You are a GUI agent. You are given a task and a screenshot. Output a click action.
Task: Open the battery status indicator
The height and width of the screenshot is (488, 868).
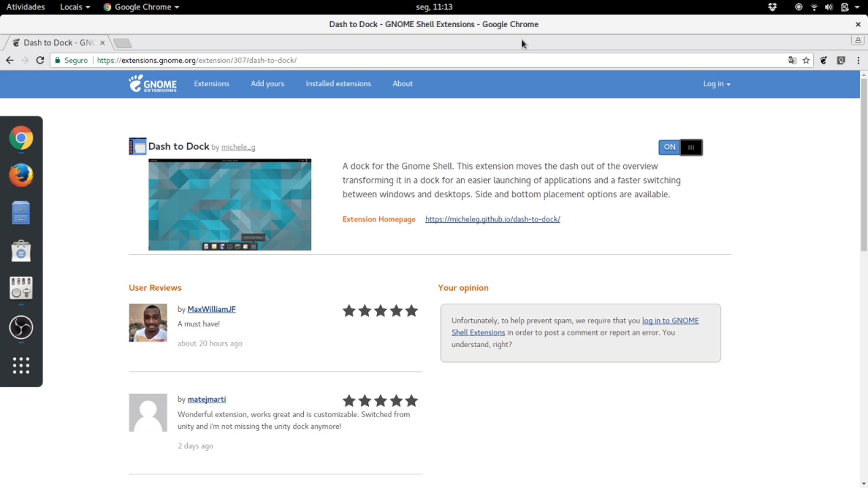tap(844, 7)
